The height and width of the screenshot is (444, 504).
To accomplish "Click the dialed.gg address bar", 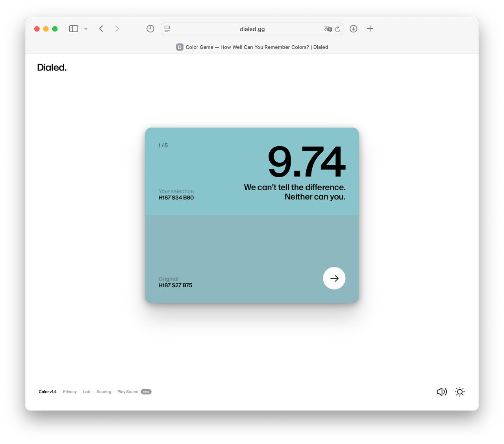I will pos(252,29).
